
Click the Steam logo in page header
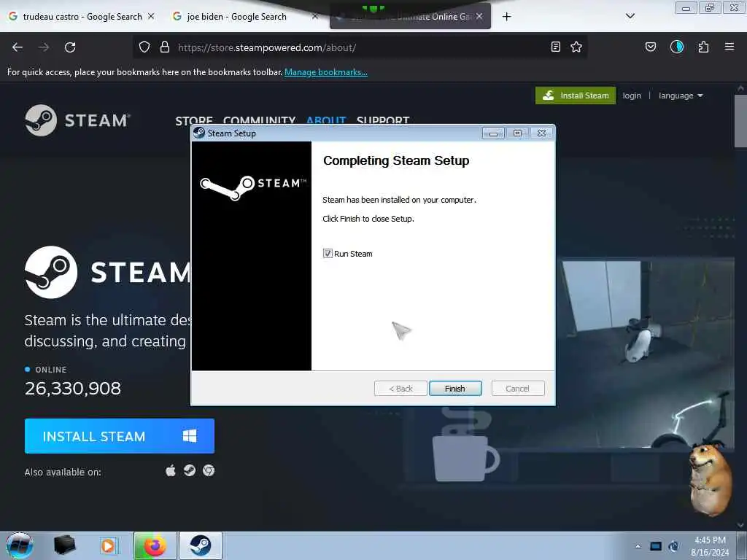pos(77,120)
